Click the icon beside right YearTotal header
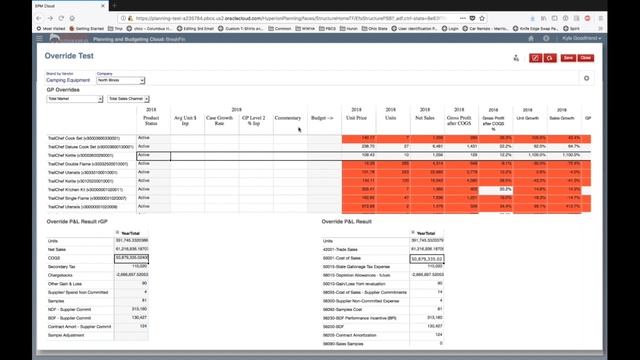Screen dimensions: 640x360 (x=413, y=232)
